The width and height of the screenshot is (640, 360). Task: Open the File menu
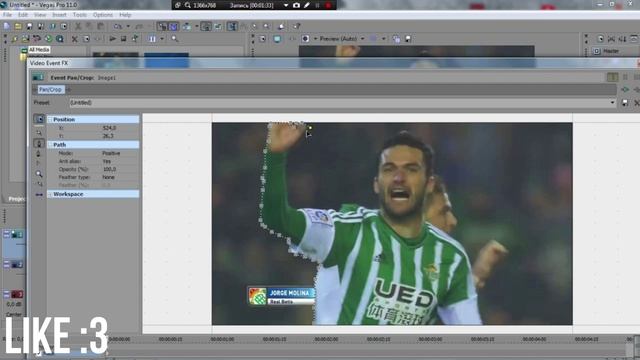pyautogui.click(x=7, y=15)
